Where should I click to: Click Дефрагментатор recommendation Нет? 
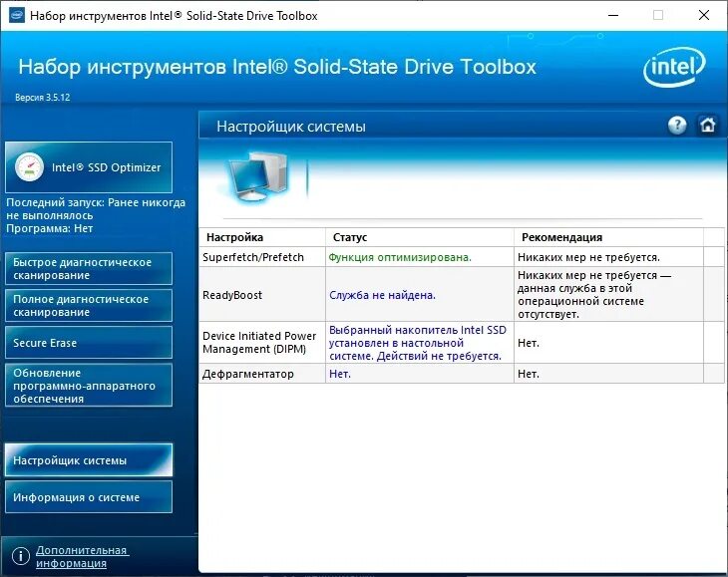tap(529, 374)
